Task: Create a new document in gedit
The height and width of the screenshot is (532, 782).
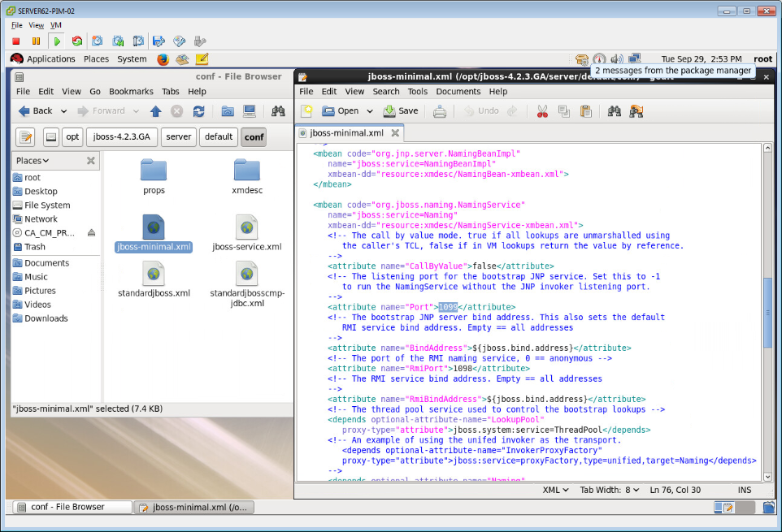Action: pyautogui.click(x=306, y=111)
